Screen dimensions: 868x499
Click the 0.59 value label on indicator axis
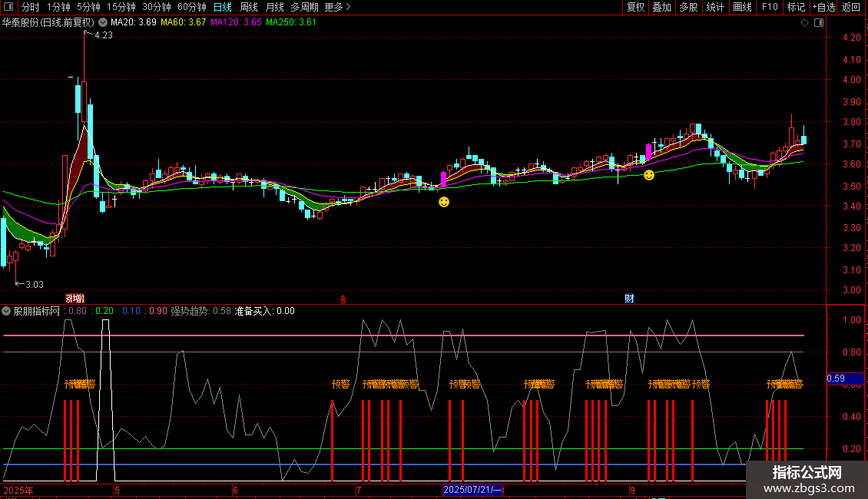click(836, 378)
